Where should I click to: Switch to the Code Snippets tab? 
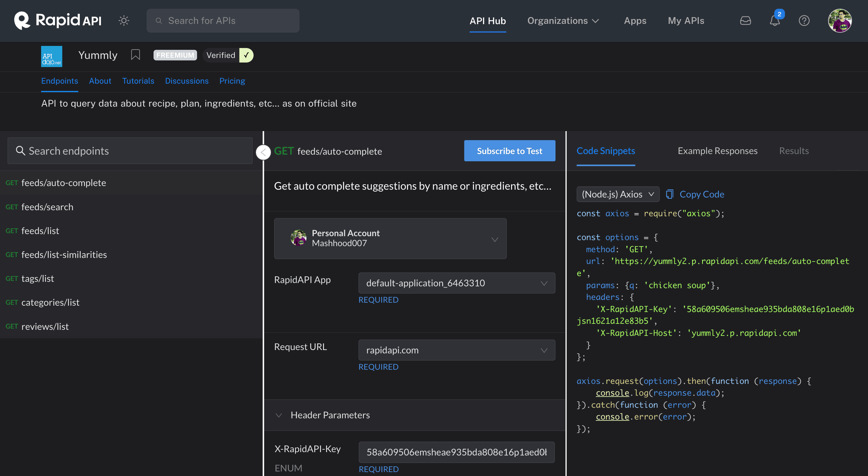605,151
